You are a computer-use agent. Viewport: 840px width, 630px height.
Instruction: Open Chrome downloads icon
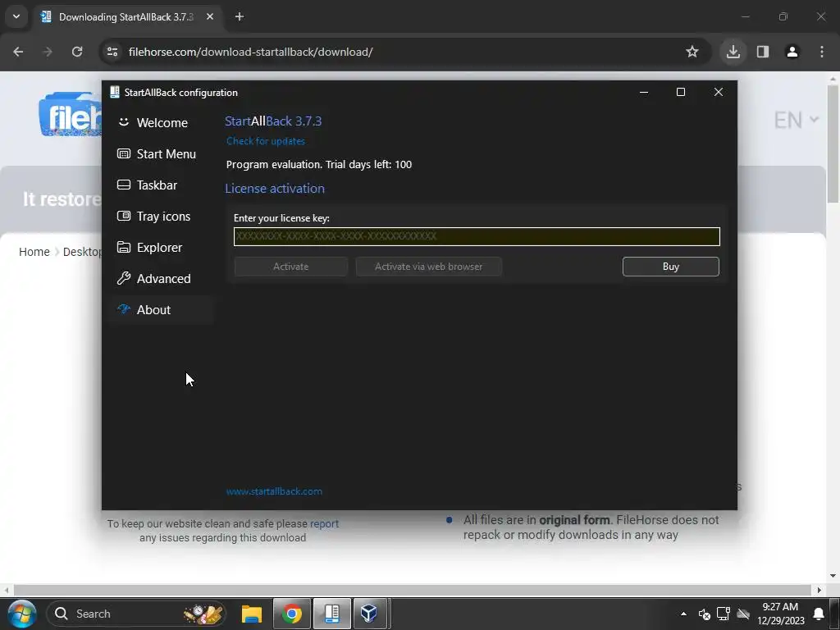[733, 52]
